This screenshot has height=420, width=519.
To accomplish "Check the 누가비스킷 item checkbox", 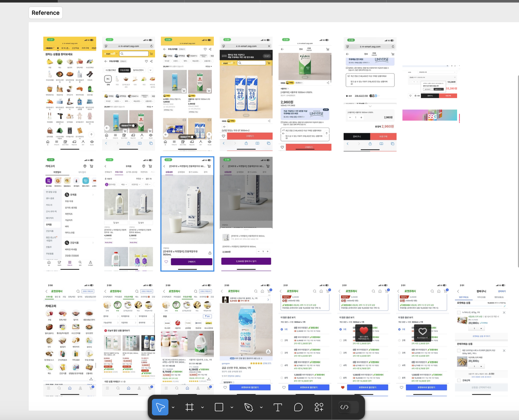I will pos(459,313).
